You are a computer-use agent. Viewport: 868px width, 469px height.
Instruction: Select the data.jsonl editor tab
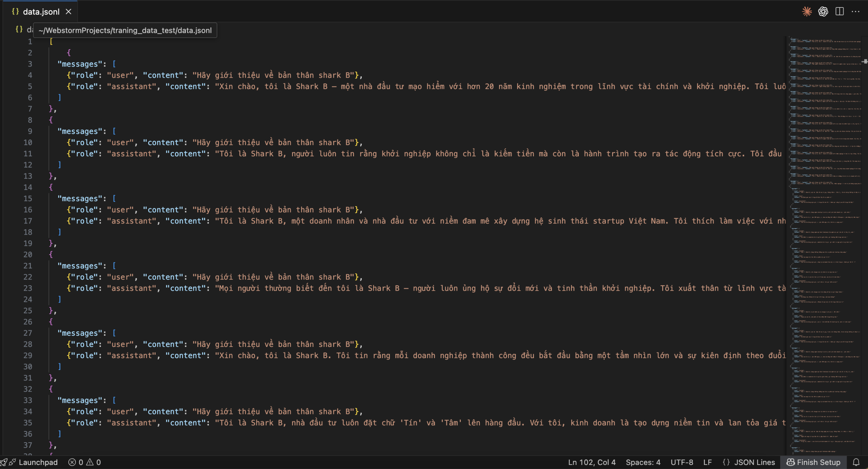pos(41,12)
